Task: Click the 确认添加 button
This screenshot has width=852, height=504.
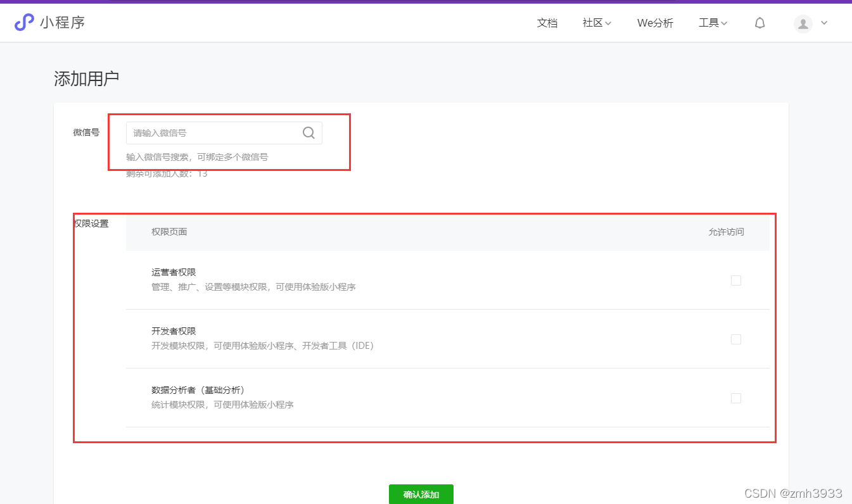Action: [x=421, y=495]
